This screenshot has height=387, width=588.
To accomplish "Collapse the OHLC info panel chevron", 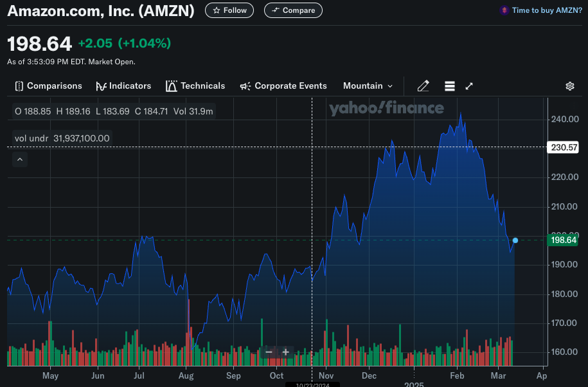I will pyautogui.click(x=19, y=159).
